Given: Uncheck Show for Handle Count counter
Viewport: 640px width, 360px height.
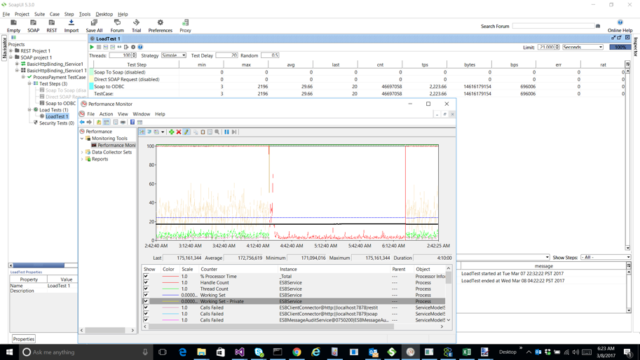Looking at the screenshot, I should click(x=146, y=282).
